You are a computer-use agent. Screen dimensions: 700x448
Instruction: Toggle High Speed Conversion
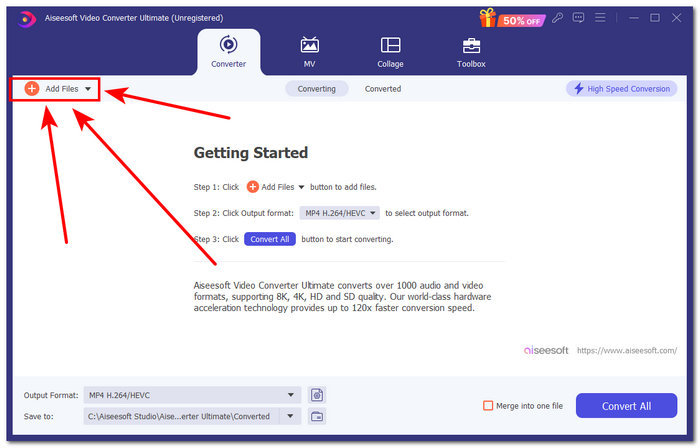tap(622, 89)
